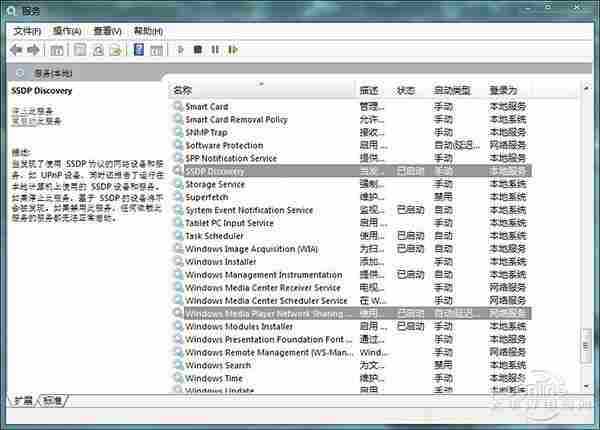Select the Windows Search service row
The height and width of the screenshot is (430, 600).
tap(218, 365)
